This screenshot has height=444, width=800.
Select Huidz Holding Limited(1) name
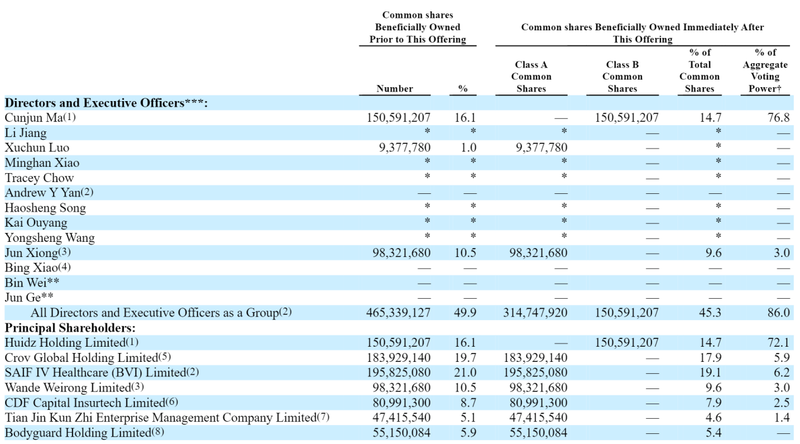click(71, 342)
